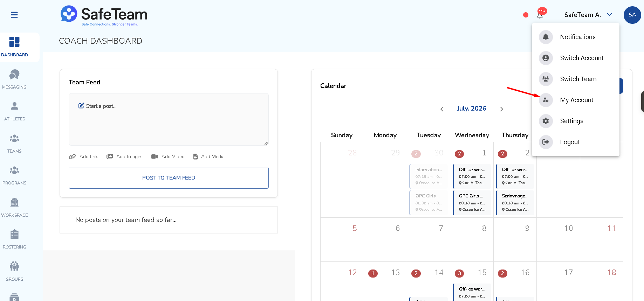Open Scrimmage event on Thursday 2

coord(515,203)
